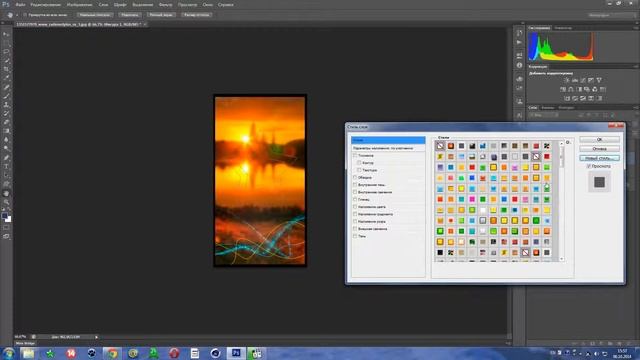Click the Отмена button in dialog
This screenshot has height=360, width=640.
[x=599, y=149]
